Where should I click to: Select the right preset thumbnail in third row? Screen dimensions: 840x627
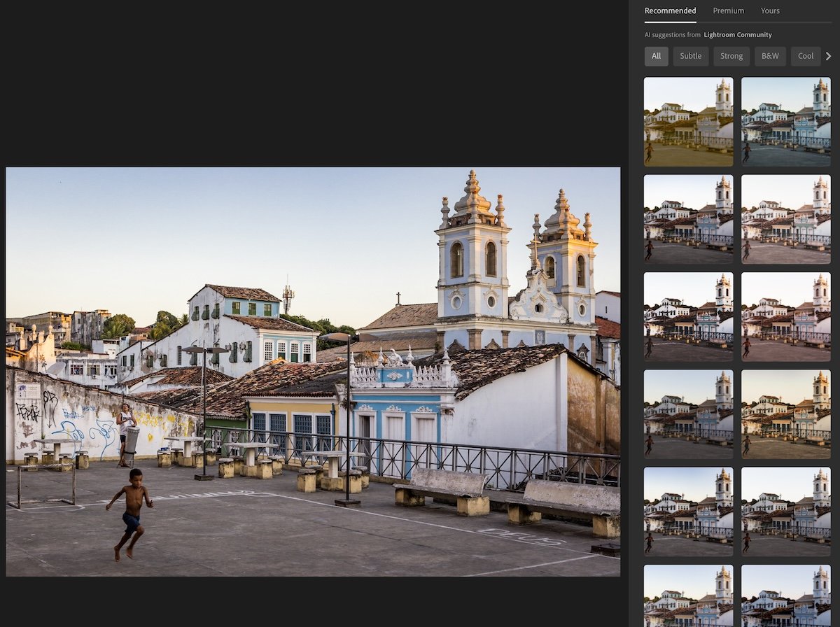[x=785, y=317]
